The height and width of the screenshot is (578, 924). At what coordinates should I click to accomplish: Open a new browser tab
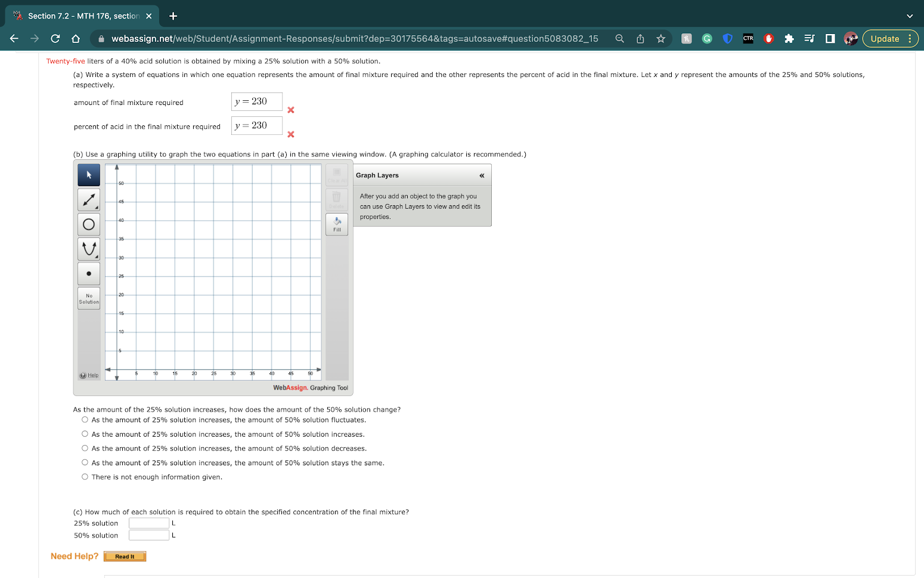pyautogui.click(x=173, y=16)
